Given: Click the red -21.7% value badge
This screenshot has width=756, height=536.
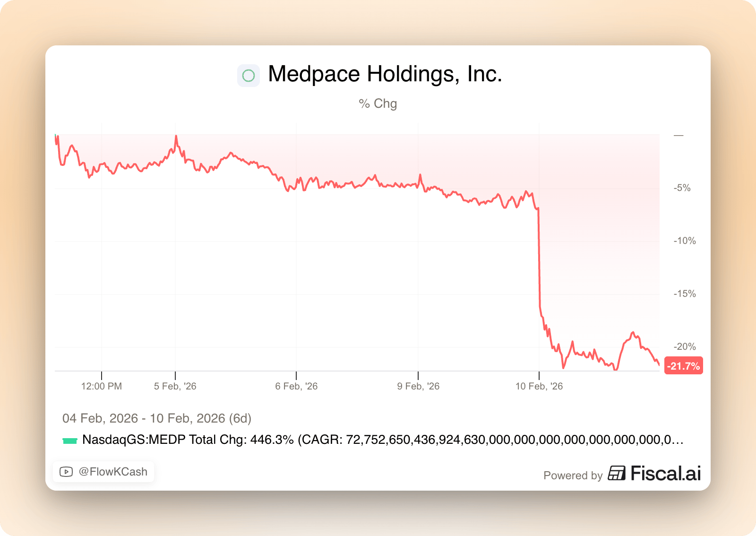Looking at the screenshot, I should (683, 366).
